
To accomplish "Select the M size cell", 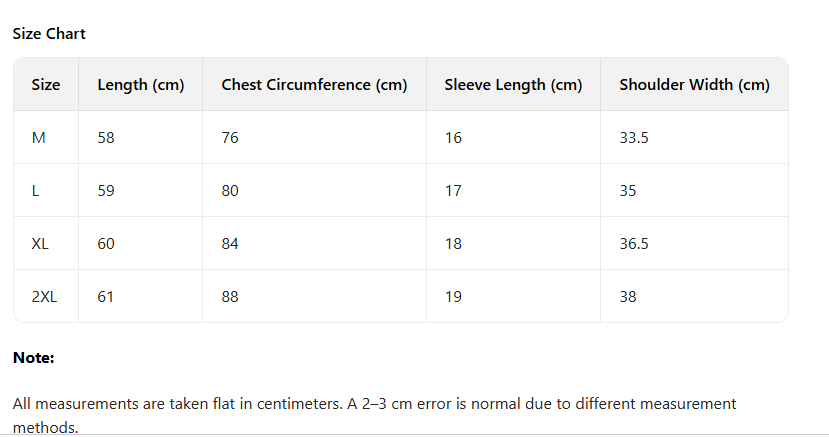I will point(39,138).
